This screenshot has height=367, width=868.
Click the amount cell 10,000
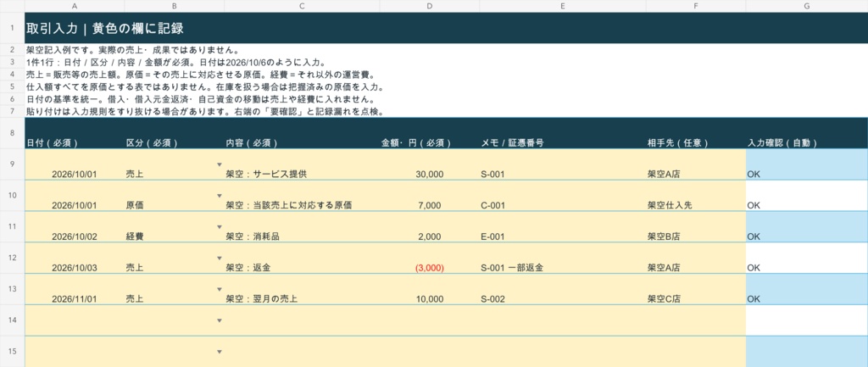[x=430, y=289]
